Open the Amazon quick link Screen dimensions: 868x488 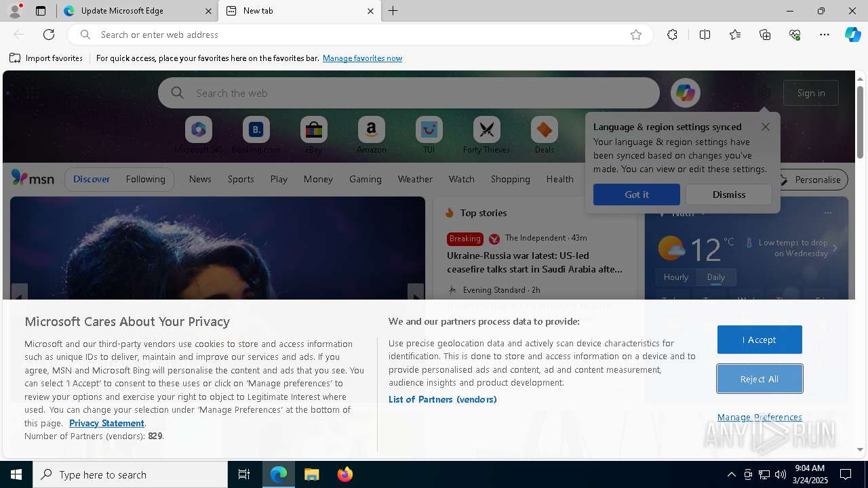coord(371,135)
